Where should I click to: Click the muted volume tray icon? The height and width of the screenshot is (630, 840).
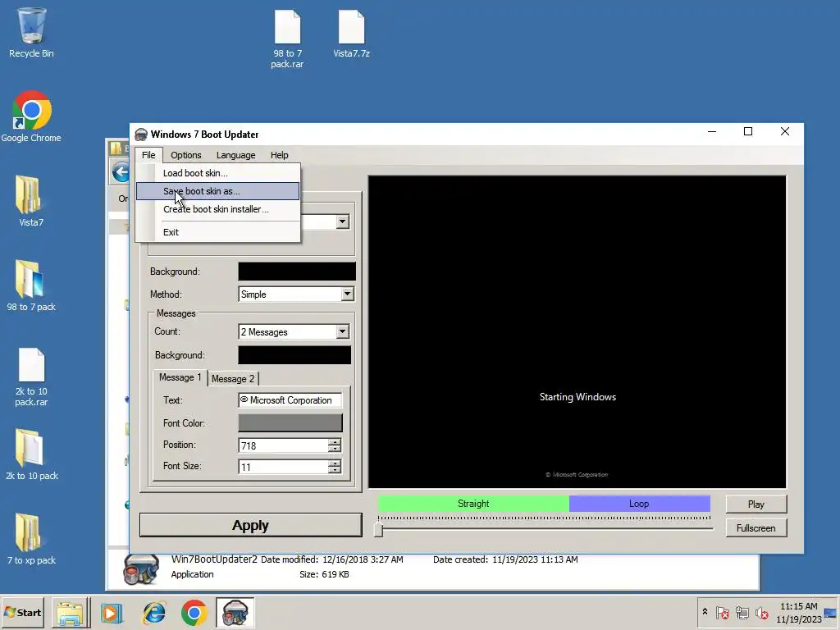coord(761,612)
